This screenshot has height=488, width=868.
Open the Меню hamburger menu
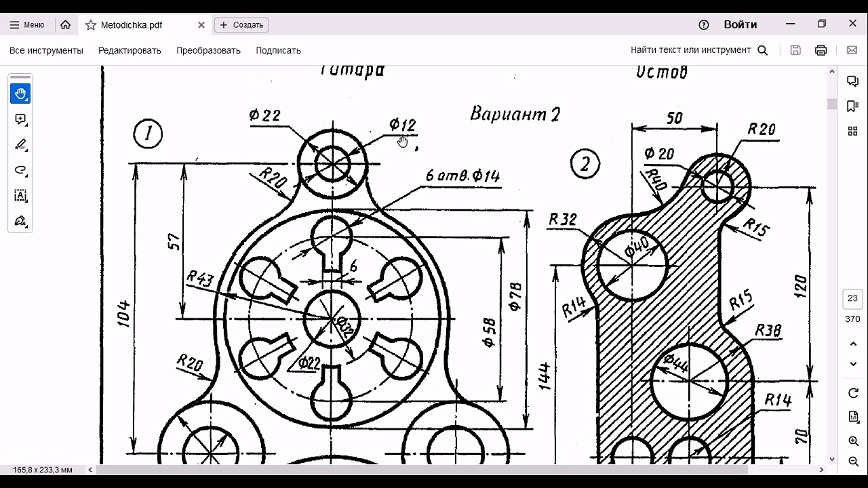pyautogui.click(x=27, y=25)
